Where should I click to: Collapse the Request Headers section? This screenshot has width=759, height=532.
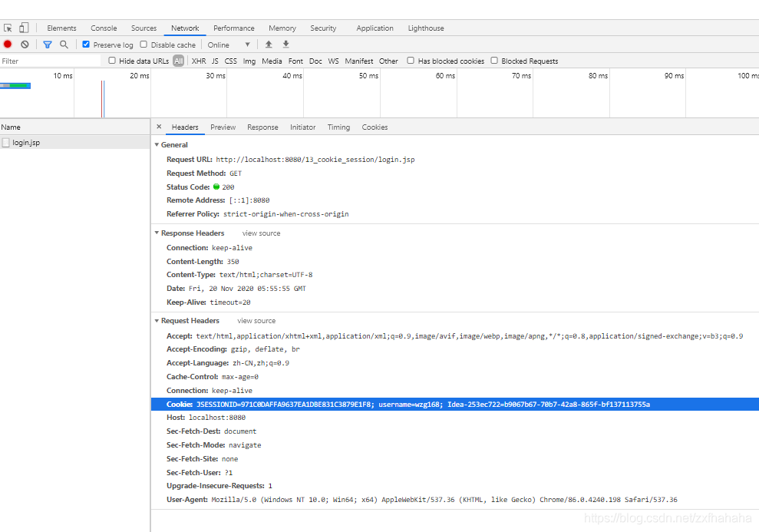157,320
